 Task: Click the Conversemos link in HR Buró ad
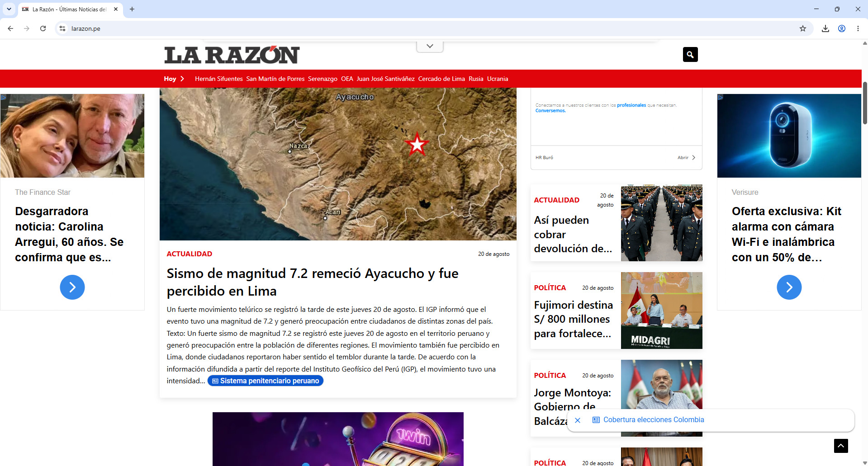click(550, 111)
